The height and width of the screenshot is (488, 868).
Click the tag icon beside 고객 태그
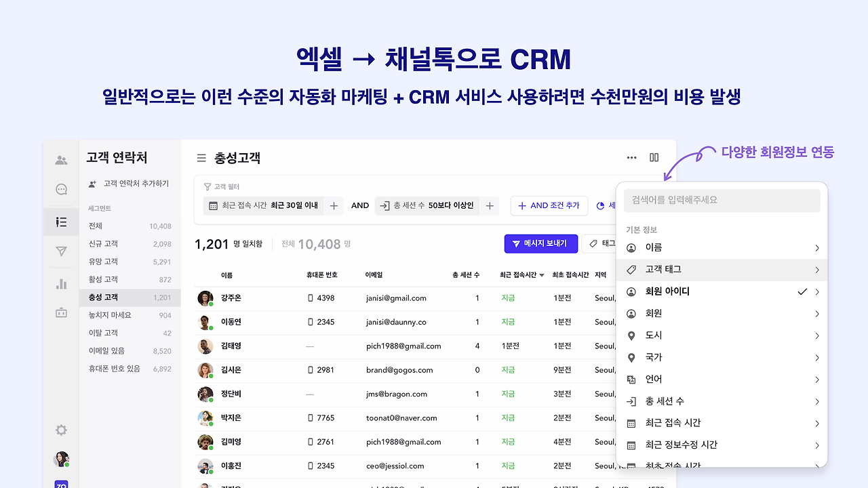631,270
